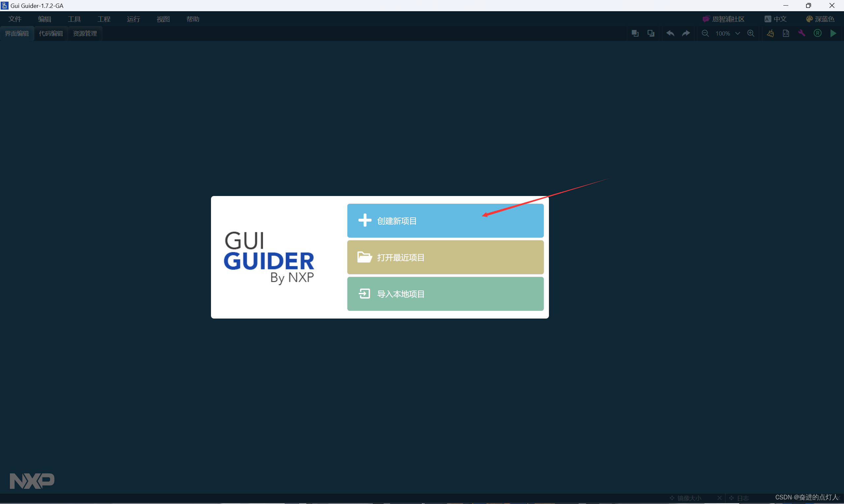
Task: Click the zoom out magnifier icon
Action: (705, 33)
